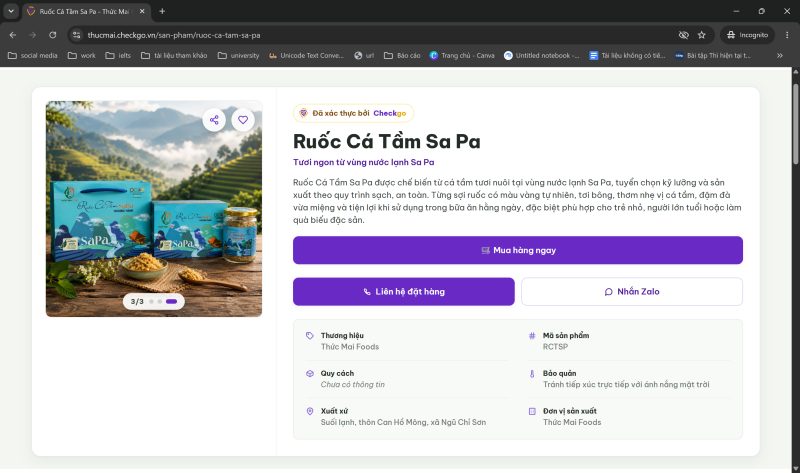Open the social media bookmarks folder
This screenshot has width=800, height=473.
(33, 56)
